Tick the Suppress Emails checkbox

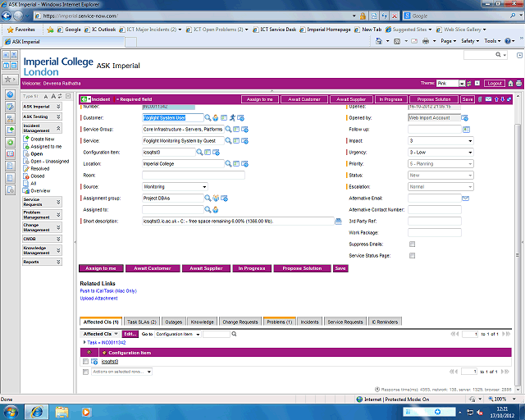pyautogui.click(x=412, y=244)
